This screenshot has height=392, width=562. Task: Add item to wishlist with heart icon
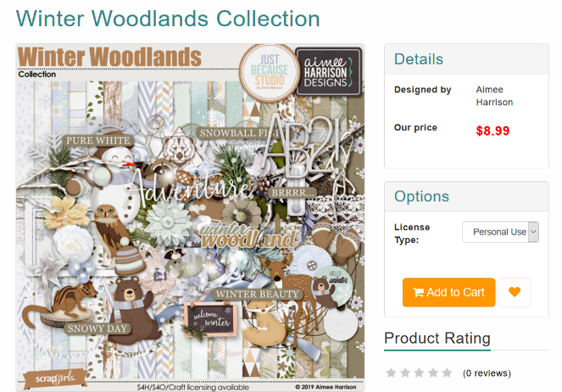click(515, 292)
